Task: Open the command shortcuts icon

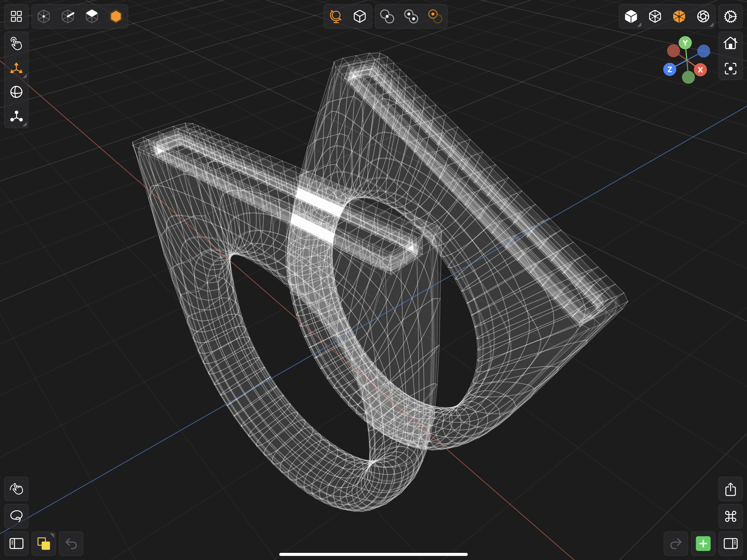Action: click(x=730, y=516)
